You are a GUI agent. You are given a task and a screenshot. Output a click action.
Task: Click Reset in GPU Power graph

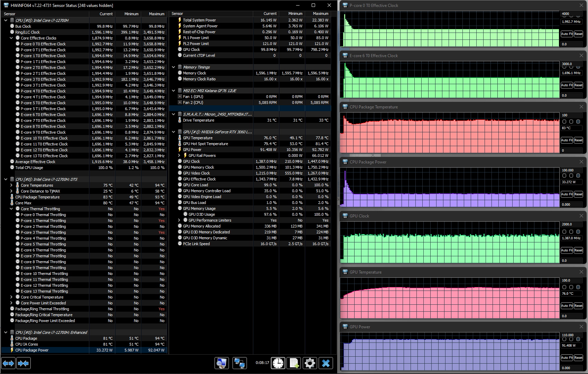point(578,357)
